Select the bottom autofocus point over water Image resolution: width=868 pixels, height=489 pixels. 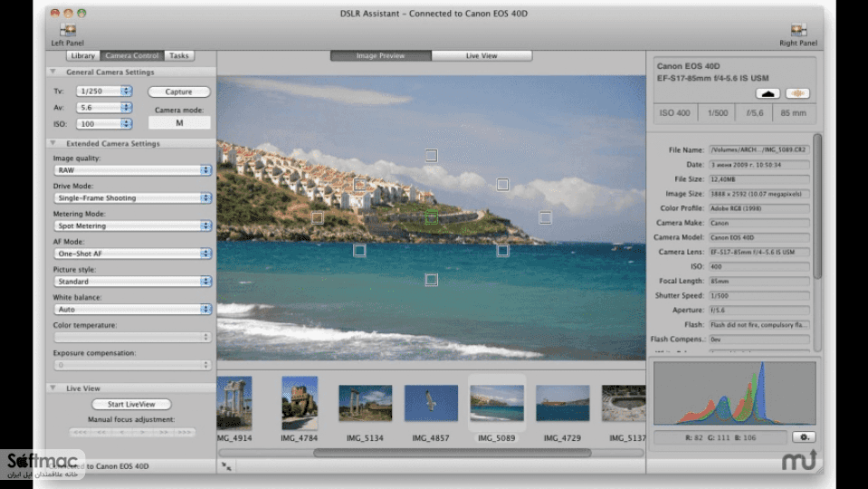431,280
